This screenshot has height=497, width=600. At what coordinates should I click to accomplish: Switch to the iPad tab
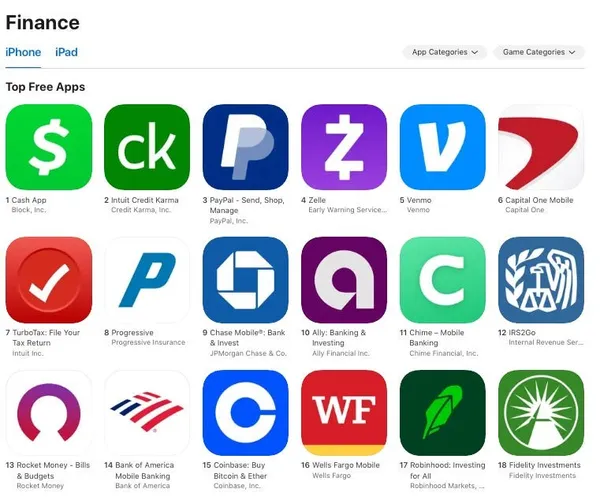[66, 52]
